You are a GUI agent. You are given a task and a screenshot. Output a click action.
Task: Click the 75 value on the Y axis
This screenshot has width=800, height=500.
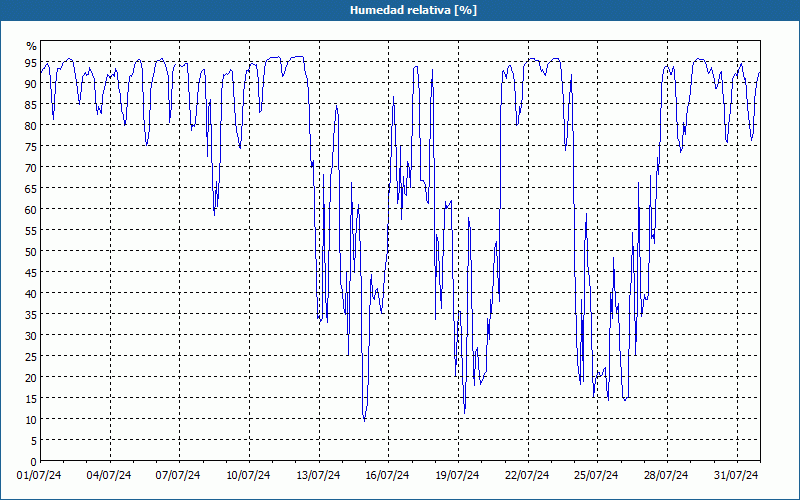(31, 146)
